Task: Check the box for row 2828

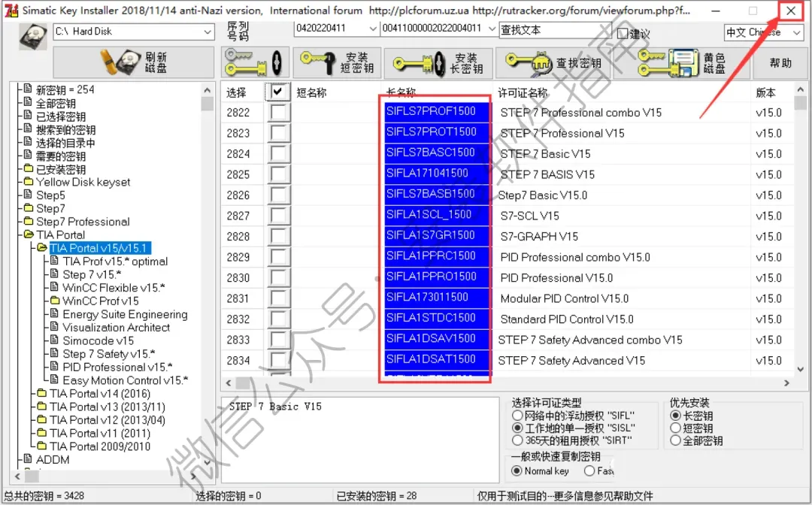Action: coord(278,237)
